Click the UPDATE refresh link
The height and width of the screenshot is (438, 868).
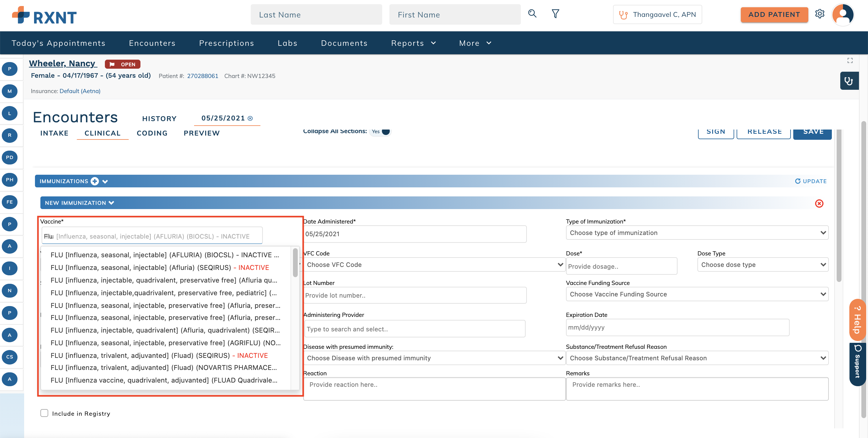click(x=811, y=181)
